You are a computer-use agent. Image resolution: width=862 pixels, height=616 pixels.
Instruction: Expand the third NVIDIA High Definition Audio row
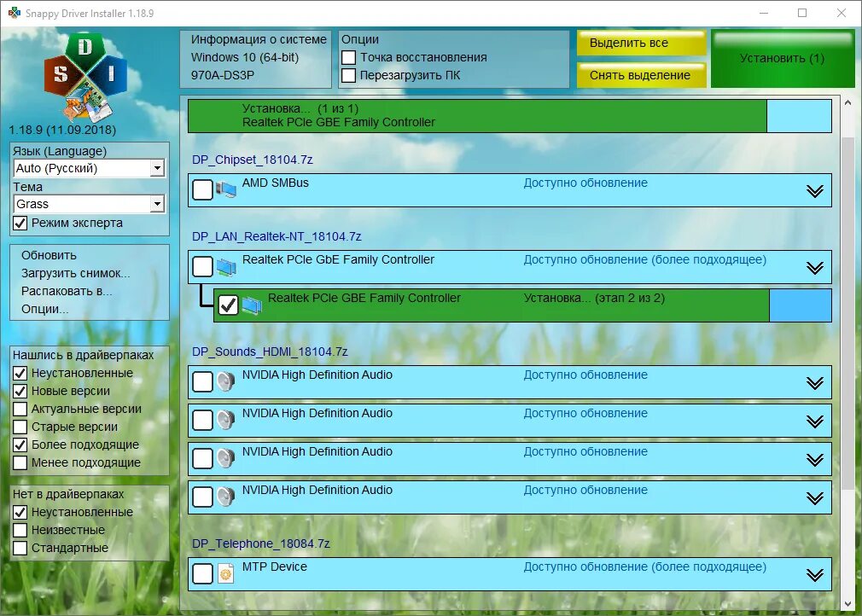(x=815, y=460)
